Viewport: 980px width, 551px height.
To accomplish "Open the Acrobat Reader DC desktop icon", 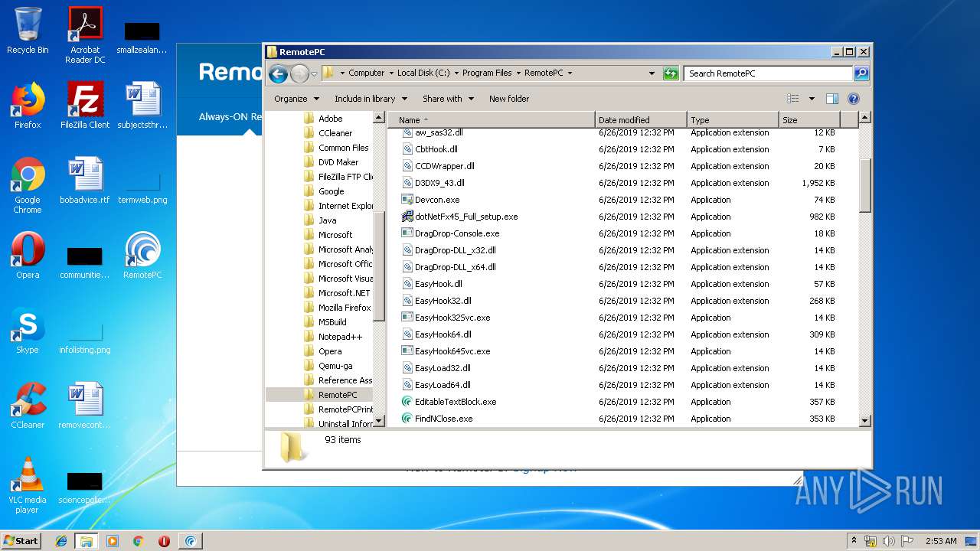I will click(x=85, y=35).
